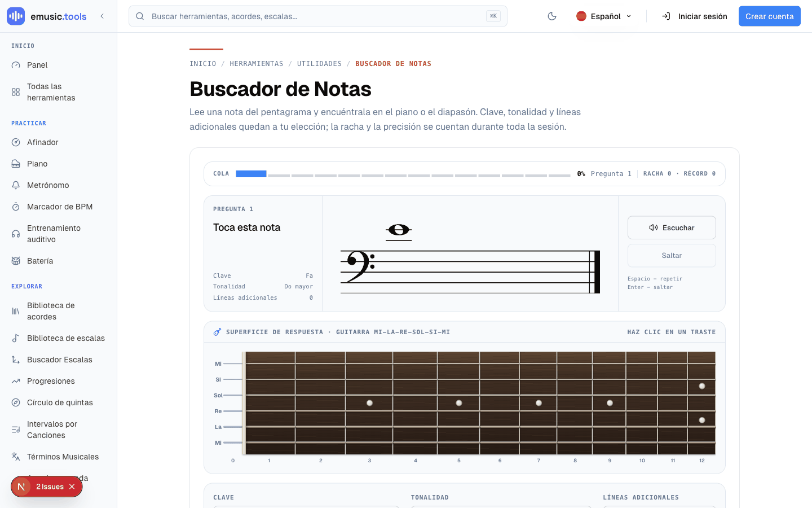Viewport: 812px width, 508px height.
Task: Collapse the sidebar with the chevron arrow
Action: [102, 16]
